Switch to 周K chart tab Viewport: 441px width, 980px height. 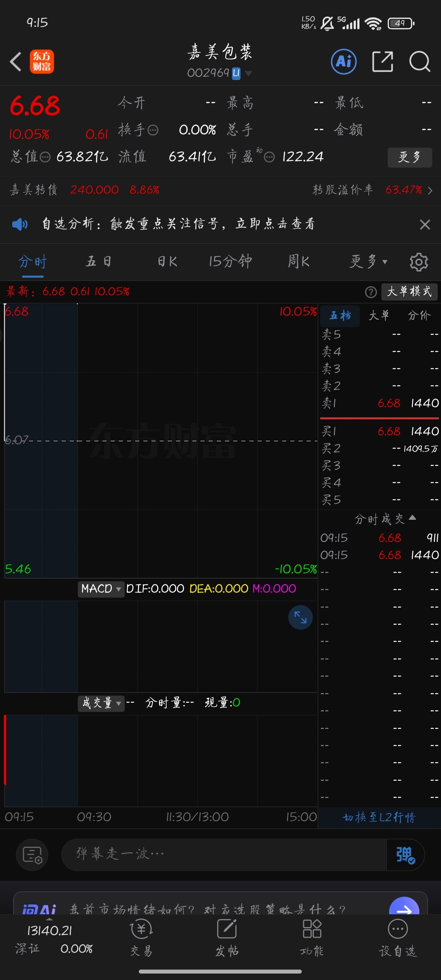point(298,261)
